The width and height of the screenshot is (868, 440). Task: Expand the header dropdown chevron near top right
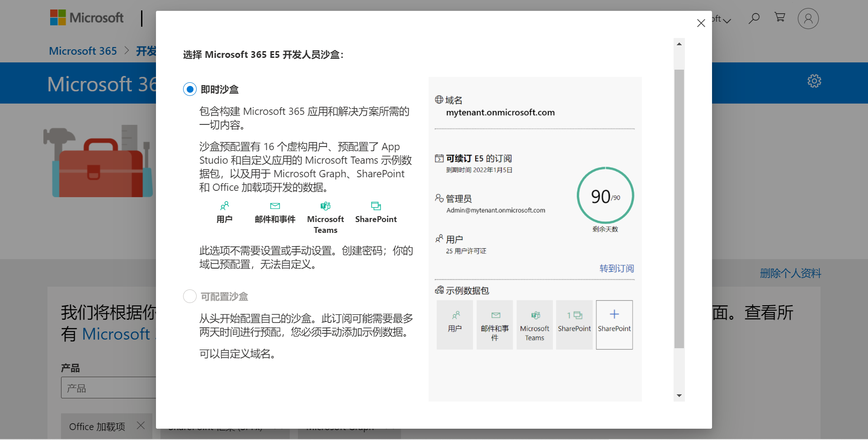coord(727,20)
